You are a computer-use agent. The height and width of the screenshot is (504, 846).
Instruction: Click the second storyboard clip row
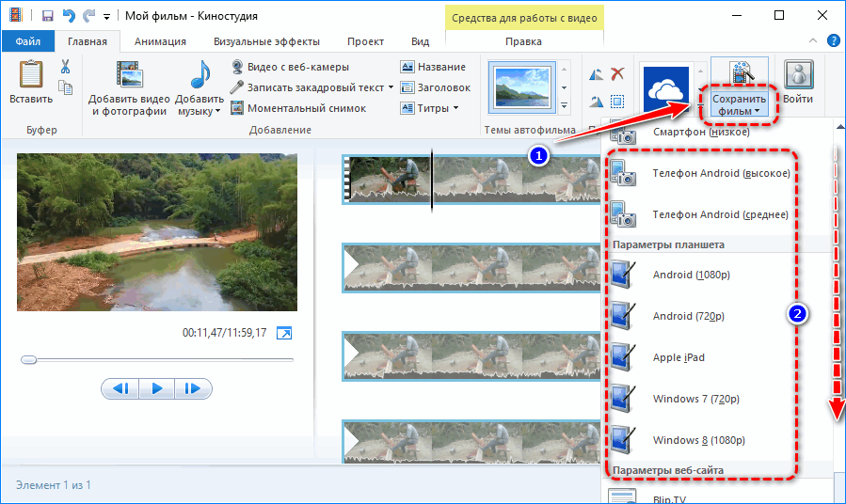[x=471, y=268]
